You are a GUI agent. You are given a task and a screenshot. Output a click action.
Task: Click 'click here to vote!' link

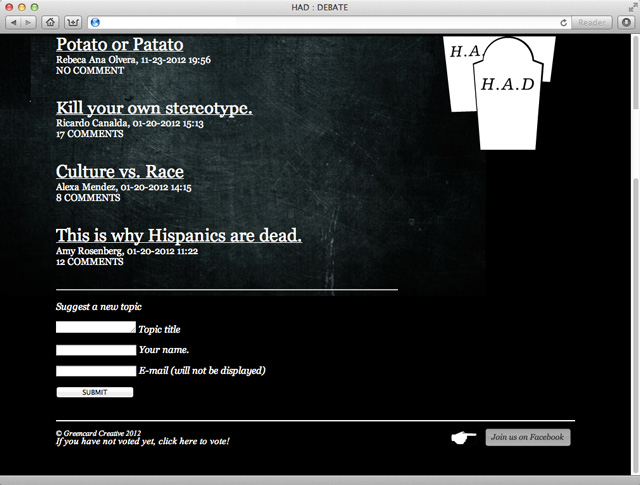(194, 441)
